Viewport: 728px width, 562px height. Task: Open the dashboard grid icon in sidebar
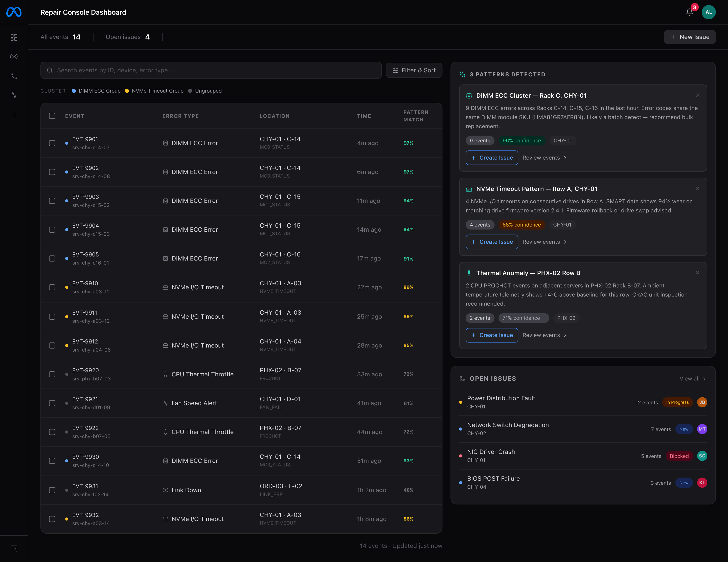[x=14, y=37]
